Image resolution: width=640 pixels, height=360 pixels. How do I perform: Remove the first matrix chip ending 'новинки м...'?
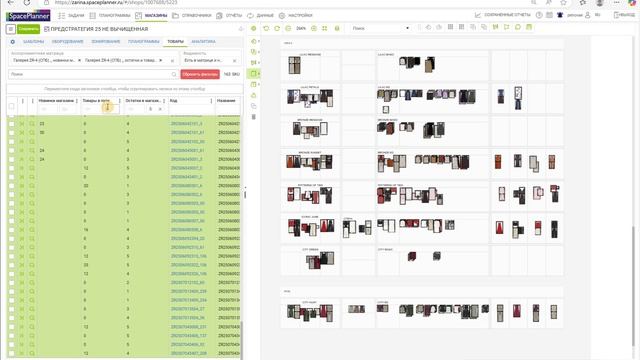pos(79,60)
